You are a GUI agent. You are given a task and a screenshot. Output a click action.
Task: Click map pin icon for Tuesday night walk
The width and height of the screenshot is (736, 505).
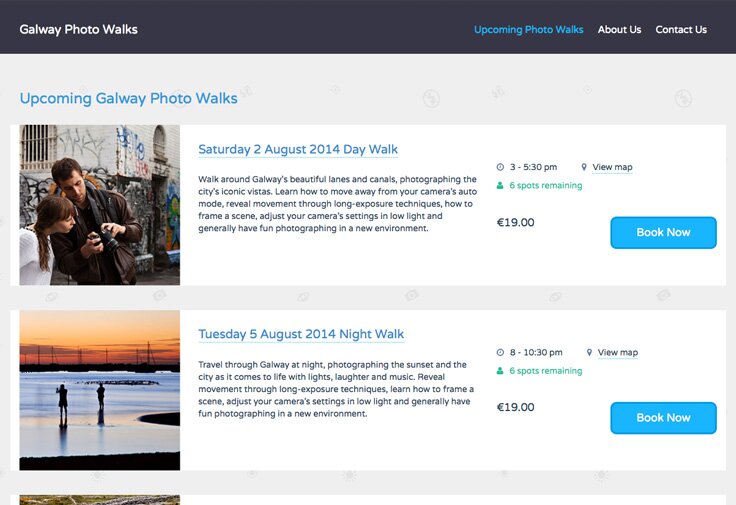click(x=590, y=352)
